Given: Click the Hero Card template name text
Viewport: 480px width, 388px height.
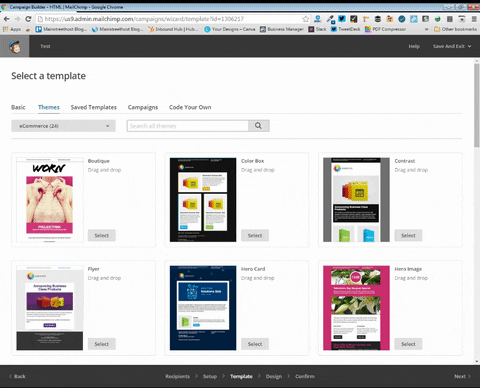Looking at the screenshot, I should (253, 269).
